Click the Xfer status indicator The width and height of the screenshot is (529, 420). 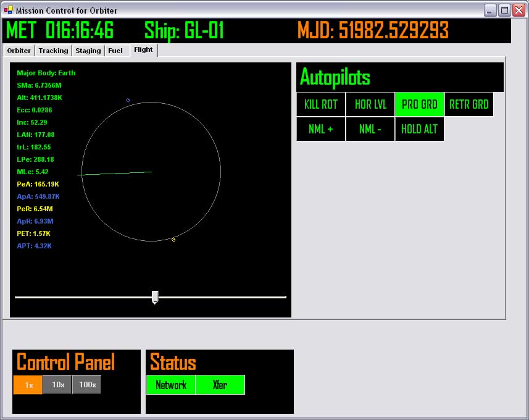(220, 385)
